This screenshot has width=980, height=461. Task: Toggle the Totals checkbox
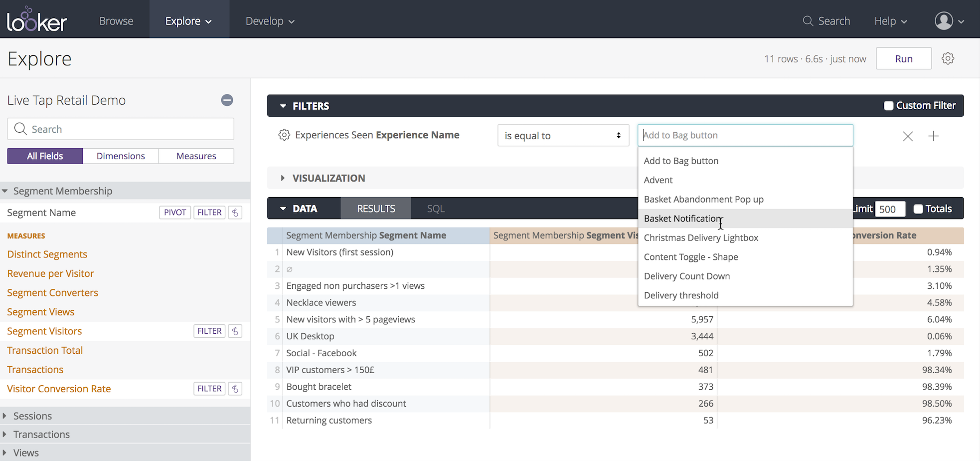pyautogui.click(x=918, y=209)
